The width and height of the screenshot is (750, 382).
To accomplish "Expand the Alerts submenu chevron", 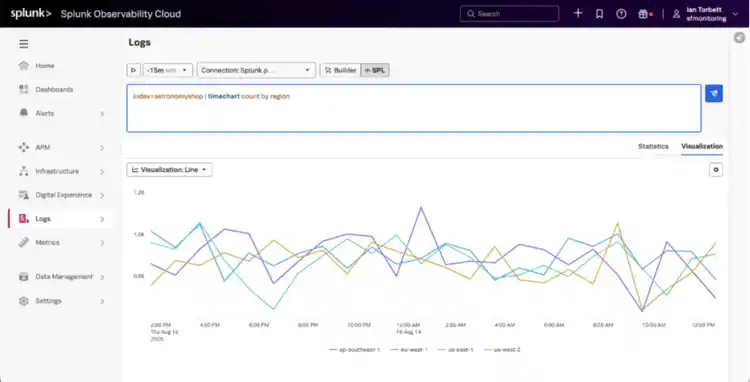I will pyautogui.click(x=102, y=114).
